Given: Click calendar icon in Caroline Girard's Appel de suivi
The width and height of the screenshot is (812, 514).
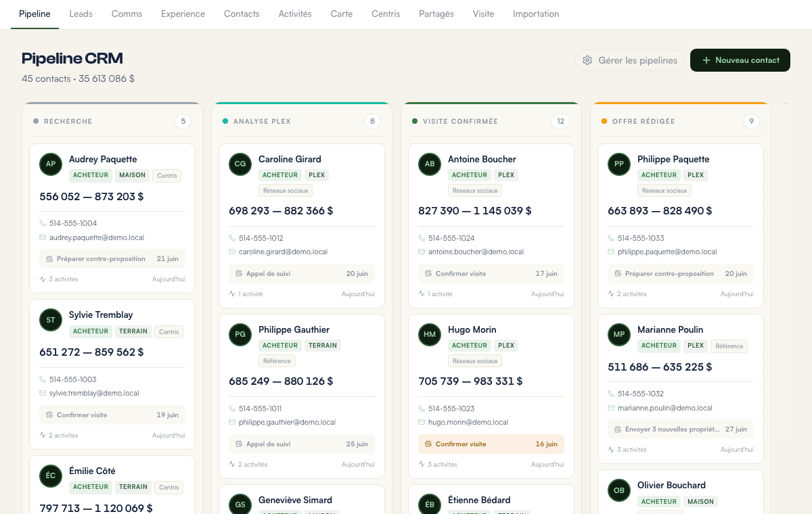Looking at the screenshot, I should (239, 274).
